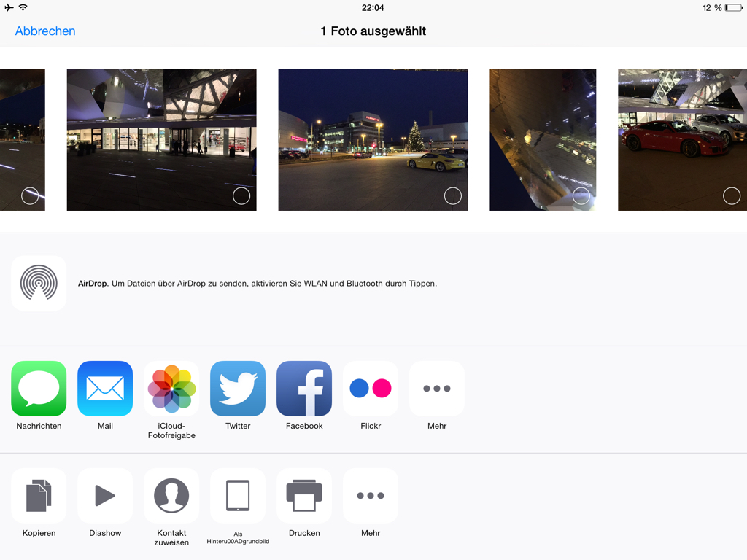The image size is (747, 560).
Task: Select the yellow Porsche street photo circle
Action: click(452, 195)
